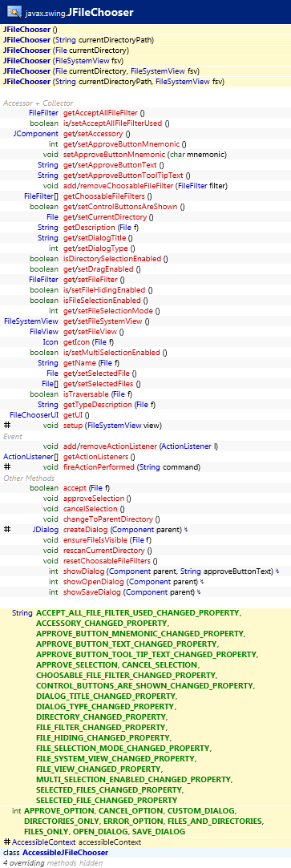Screen dimensions: 291x868
Task: Click the throws glyph after createDialog signature
Action: click(186, 530)
